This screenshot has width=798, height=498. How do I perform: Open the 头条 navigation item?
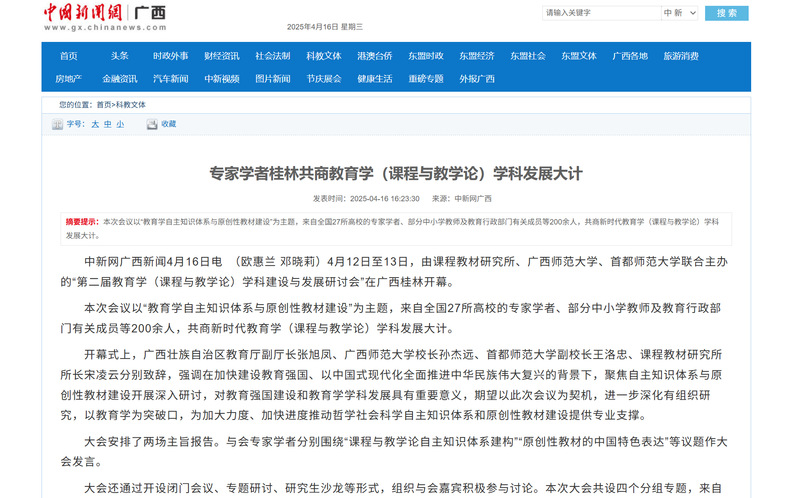(x=120, y=56)
